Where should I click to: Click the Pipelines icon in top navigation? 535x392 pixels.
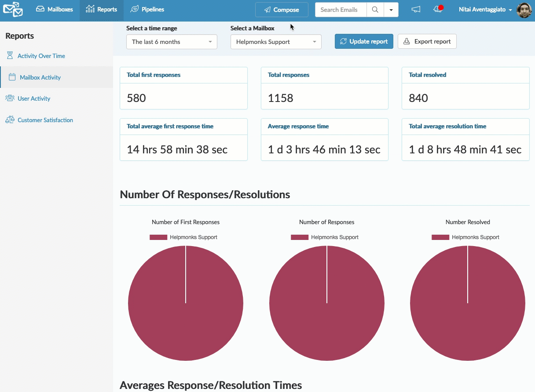[x=135, y=9]
